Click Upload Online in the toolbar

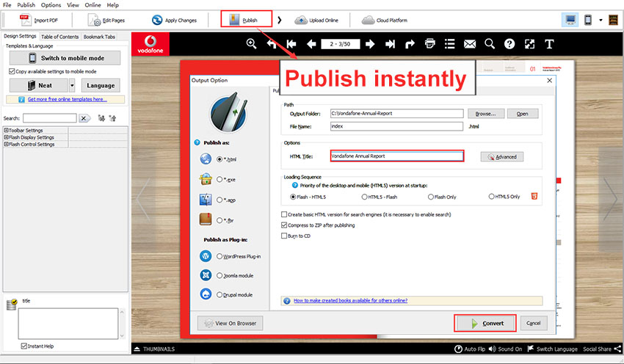(x=316, y=20)
